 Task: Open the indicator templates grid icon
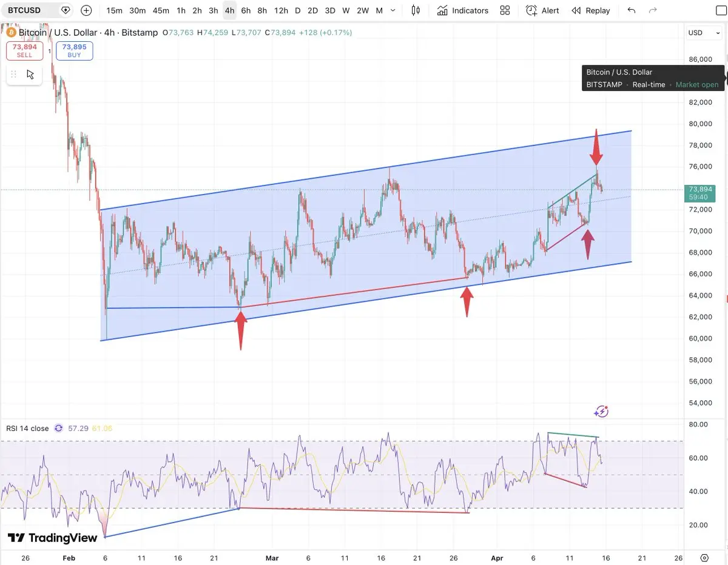[505, 10]
